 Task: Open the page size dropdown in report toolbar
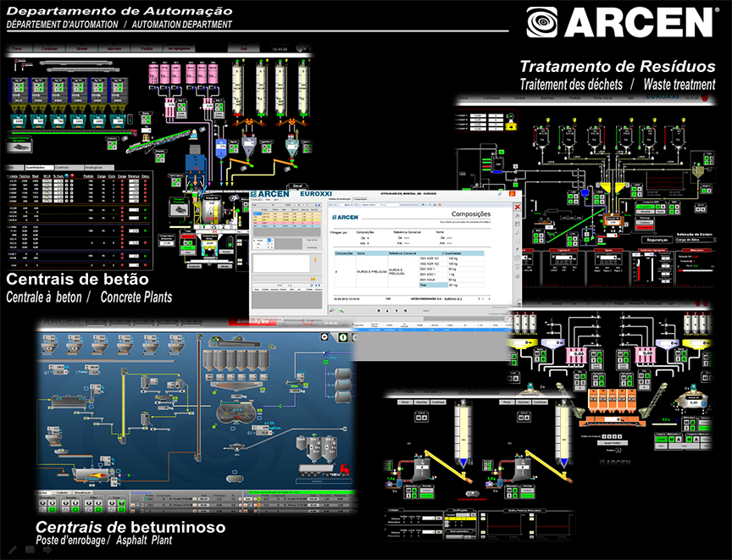coord(373,206)
